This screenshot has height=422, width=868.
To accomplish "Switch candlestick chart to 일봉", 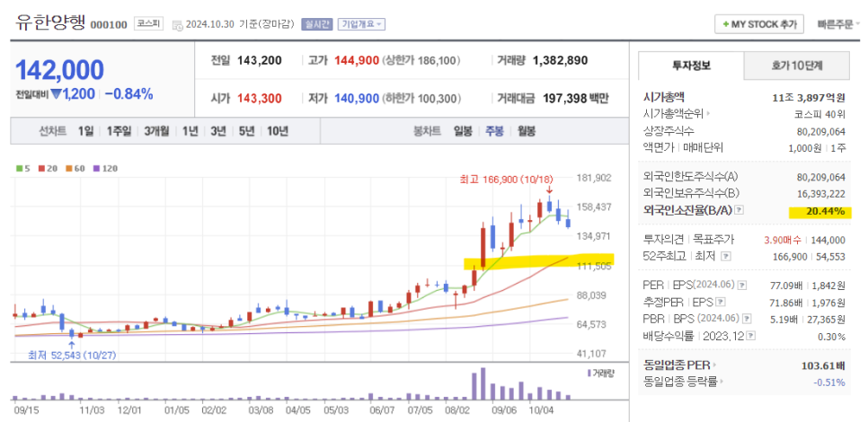I will 463,131.
